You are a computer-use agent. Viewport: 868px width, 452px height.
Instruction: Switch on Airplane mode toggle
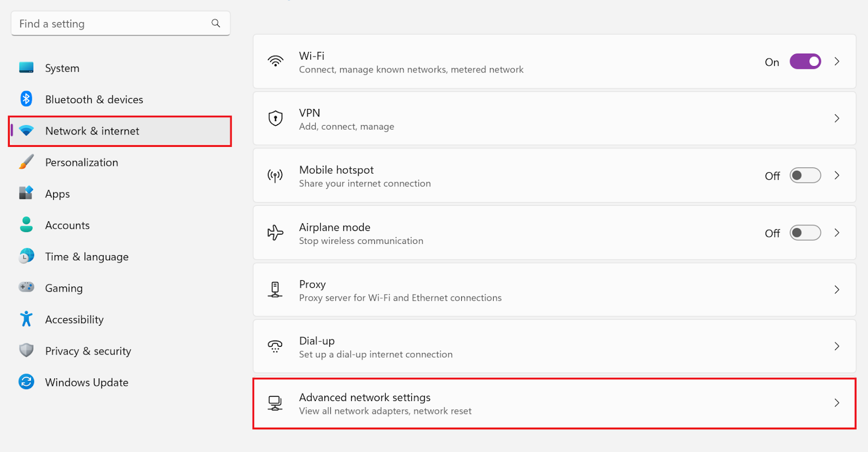click(805, 233)
